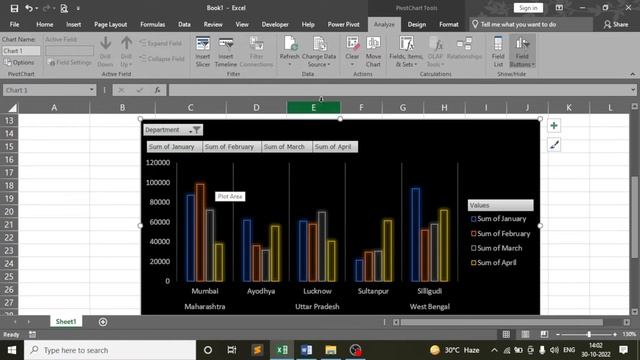Open the Design tab

tap(417, 24)
